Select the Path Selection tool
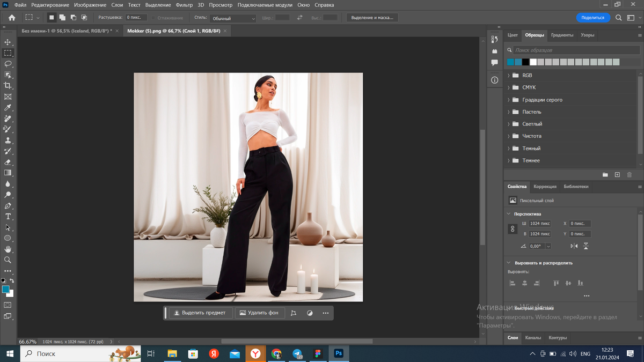 coord(8,227)
